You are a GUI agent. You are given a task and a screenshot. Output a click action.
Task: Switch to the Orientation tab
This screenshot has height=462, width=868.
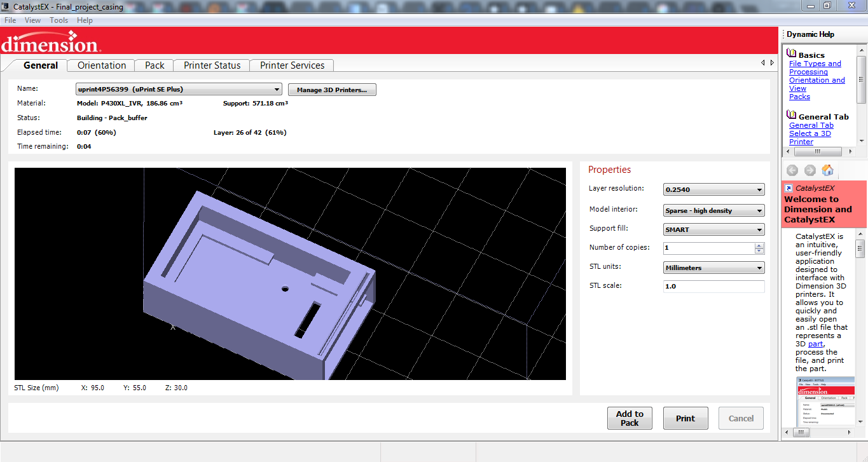pos(102,65)
